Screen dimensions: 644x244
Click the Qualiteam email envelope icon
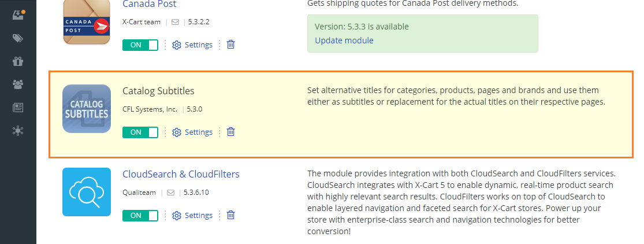tap(170, 193)
